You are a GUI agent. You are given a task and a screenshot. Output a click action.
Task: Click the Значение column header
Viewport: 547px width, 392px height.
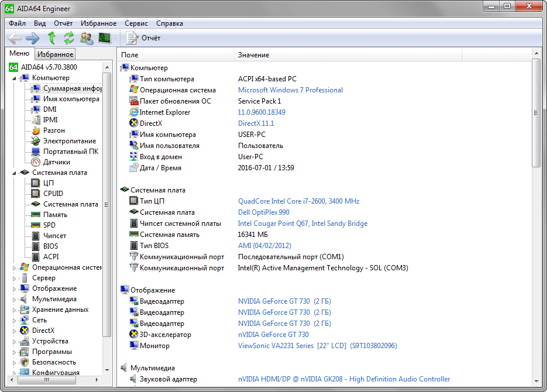pyautogui.click(x=253, y=54)
